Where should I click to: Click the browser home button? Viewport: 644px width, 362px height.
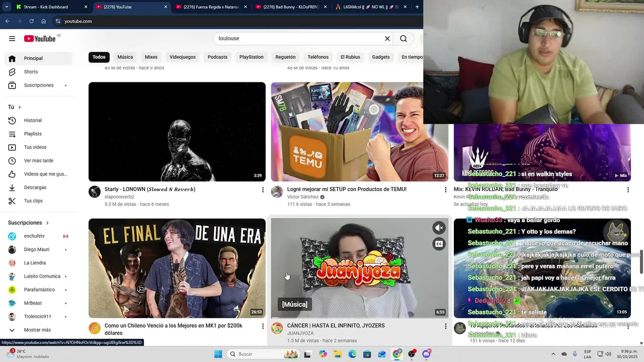point(44,21)
